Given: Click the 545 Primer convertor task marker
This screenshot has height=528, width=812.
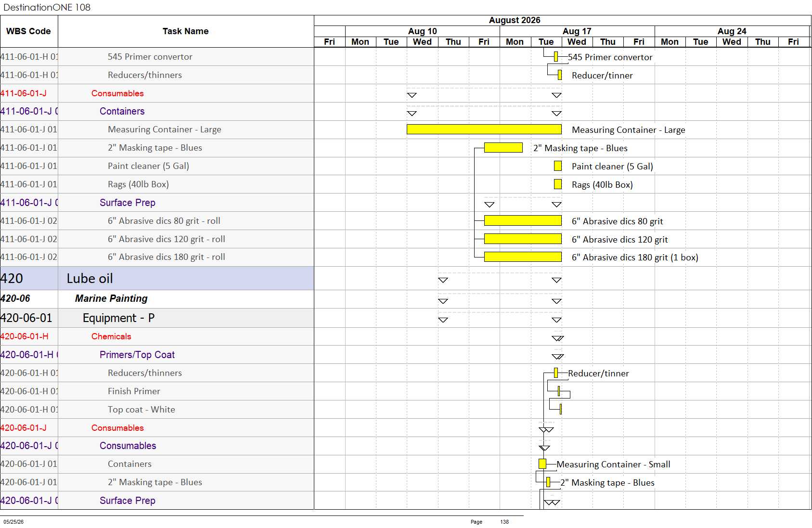Looking at the screenshot, I should [556, 57].
